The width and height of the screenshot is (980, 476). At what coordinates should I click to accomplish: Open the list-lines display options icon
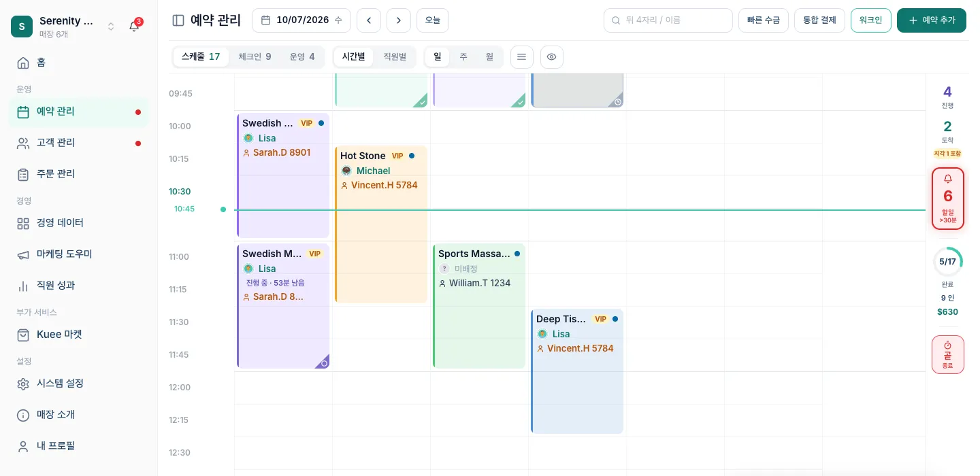click(x=521, y=57)
